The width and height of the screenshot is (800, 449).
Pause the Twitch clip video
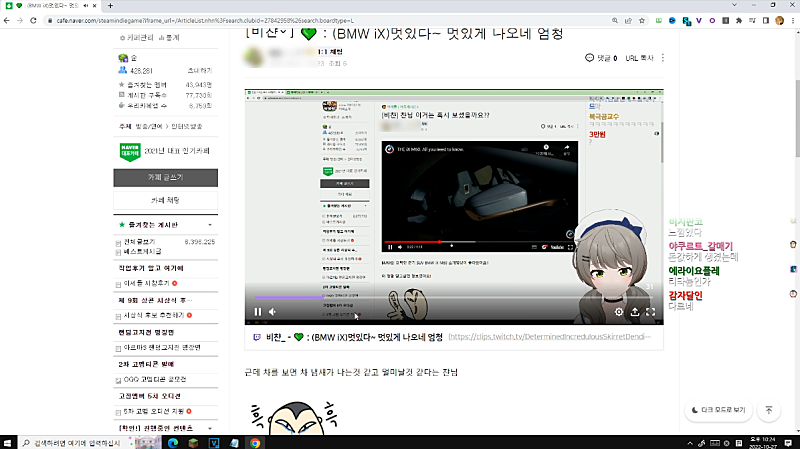(258, 311)
